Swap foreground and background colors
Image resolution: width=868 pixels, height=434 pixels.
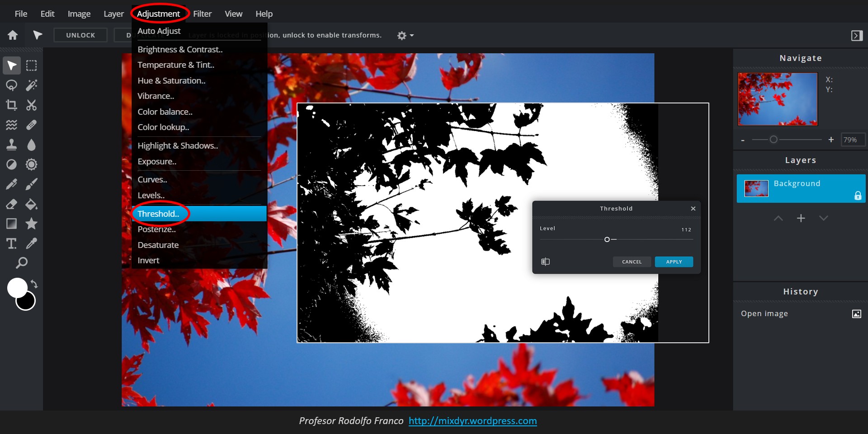click(34, 284)
